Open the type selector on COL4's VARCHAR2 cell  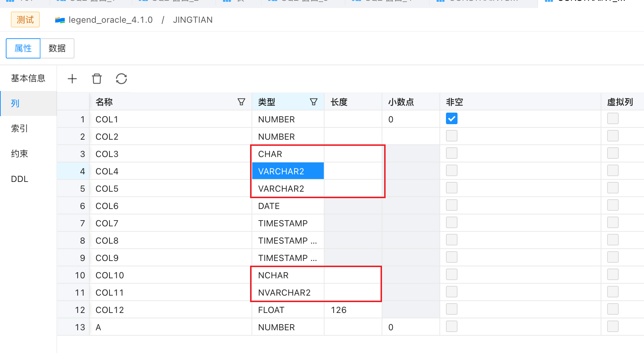click(x=288, y=171)
